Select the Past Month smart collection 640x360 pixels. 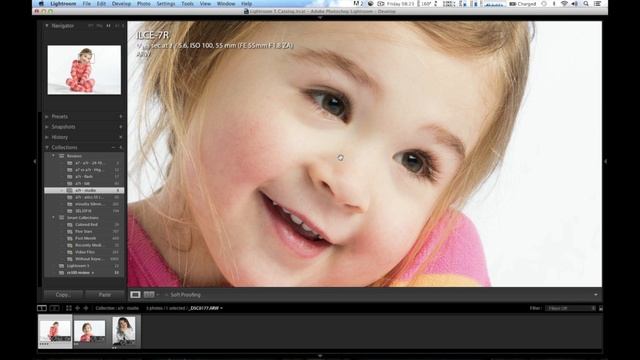coord(84,238)
